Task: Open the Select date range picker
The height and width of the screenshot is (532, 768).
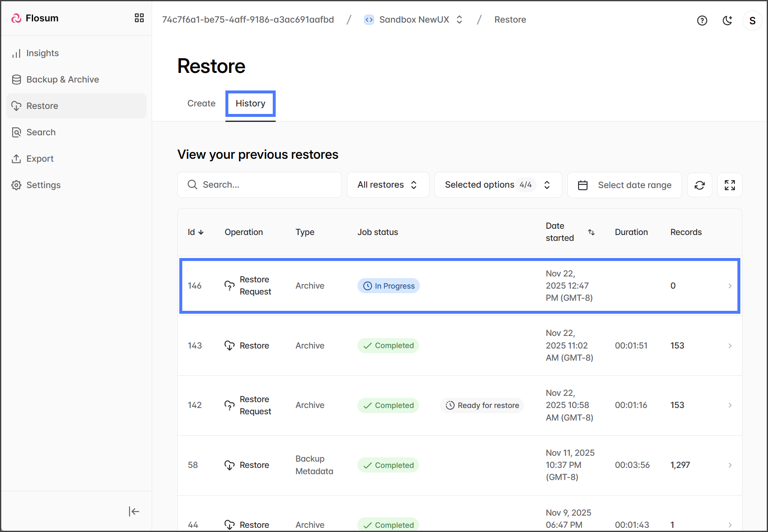Action: [x=624, y=185]
